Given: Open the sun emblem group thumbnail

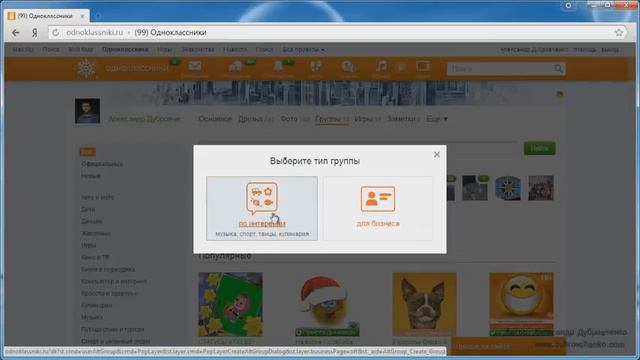Looking at the screenshot, I should (x=508, y=188).
